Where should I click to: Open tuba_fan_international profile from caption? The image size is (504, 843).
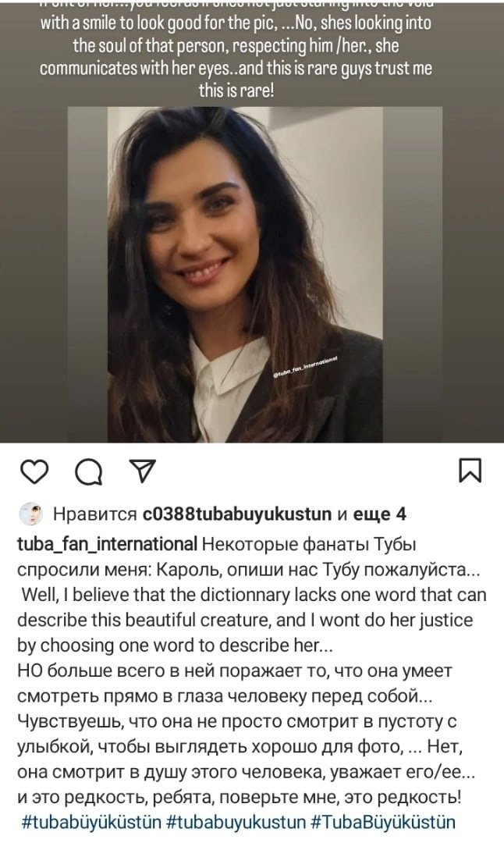pos(107,545)
